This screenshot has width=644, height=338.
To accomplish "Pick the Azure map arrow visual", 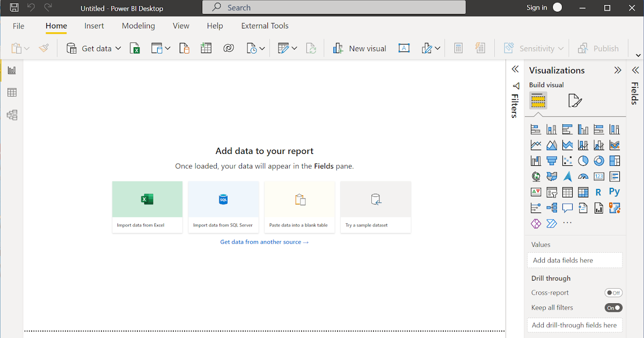I will [x=567, y=177].
